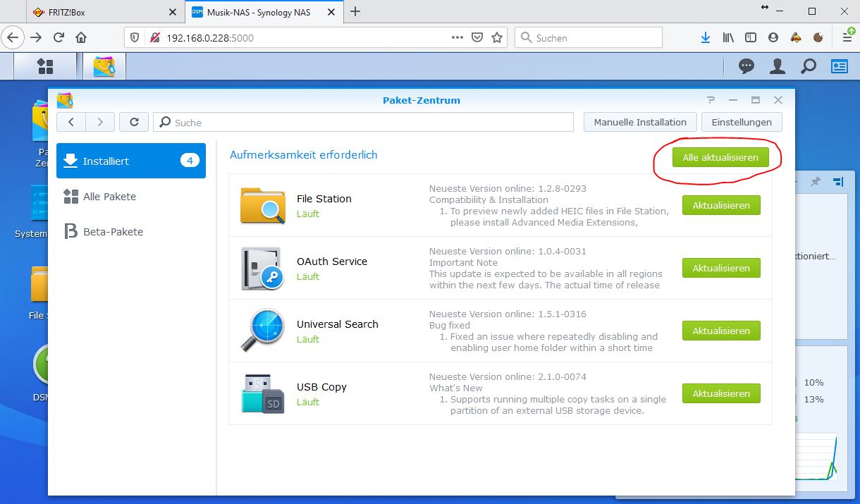Viewport: 860px width, 504px height.
Task: Update Universal Search with Aktualisieren
Action: [x=721, y=331]
